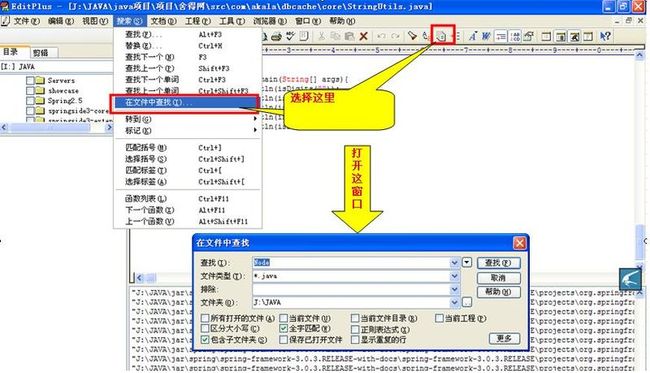Click the '更多' button
Image resolution: width=650 pixels, height=373 pixels.
(504, 338)
